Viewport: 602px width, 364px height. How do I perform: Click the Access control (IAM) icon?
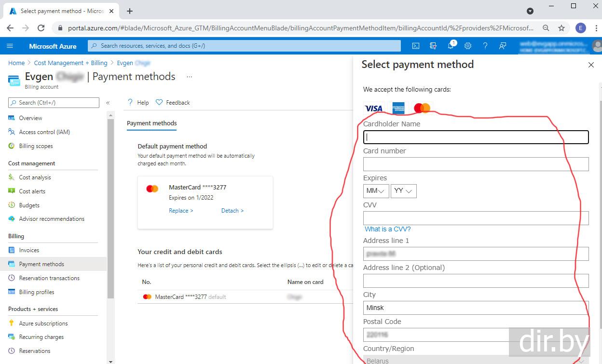(12, 132)
